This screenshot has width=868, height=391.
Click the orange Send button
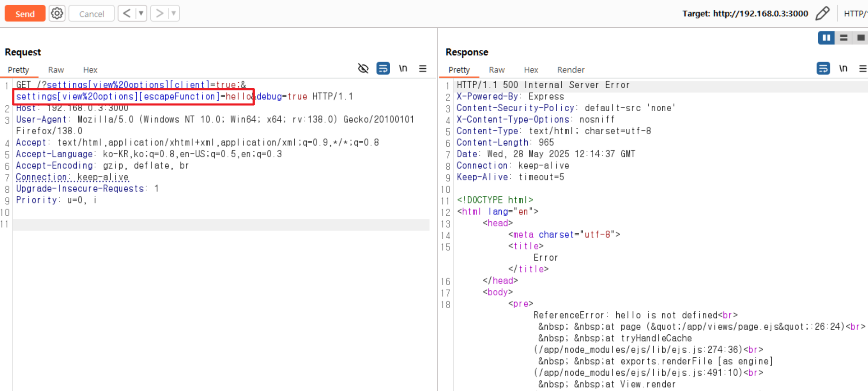tap(25, 14)
